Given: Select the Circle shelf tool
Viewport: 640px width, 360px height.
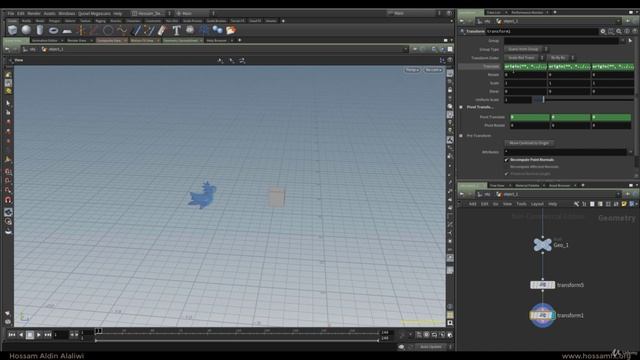Looking at the screenshot, I should [x=108, y=30].
